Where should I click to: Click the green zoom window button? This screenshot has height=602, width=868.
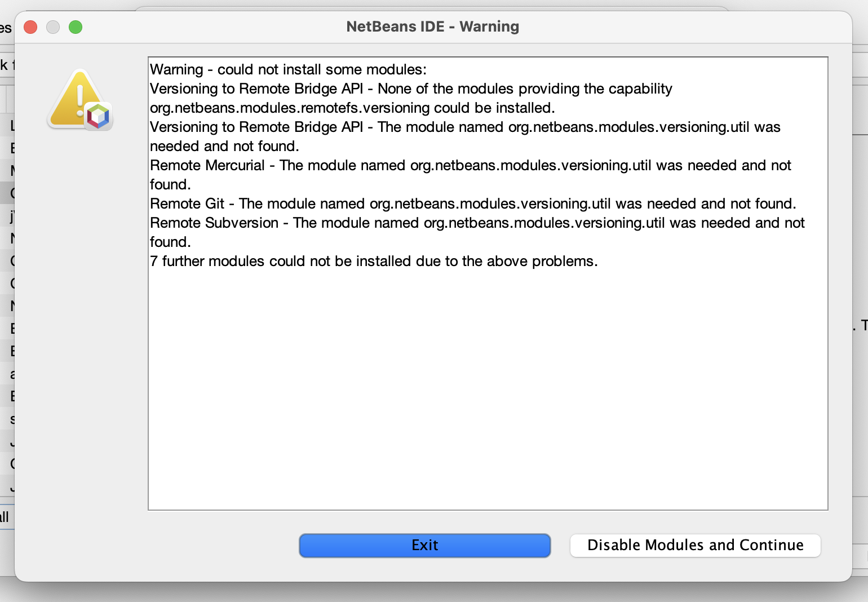coord(76,27)
